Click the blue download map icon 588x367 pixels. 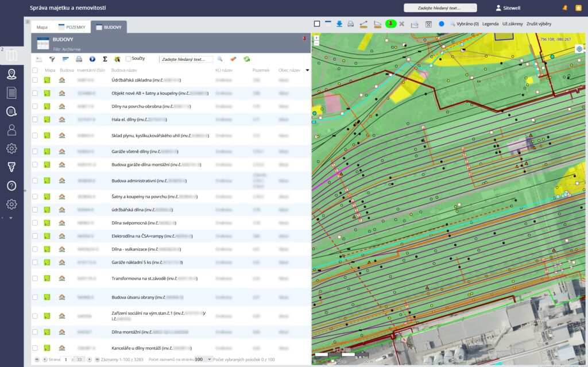(339, 24)
